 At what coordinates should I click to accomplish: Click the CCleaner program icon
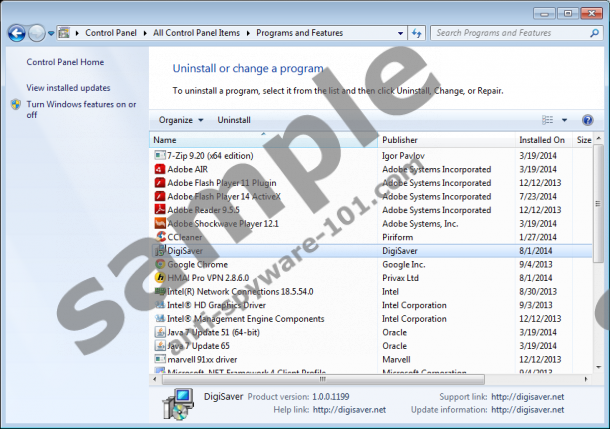160,237
